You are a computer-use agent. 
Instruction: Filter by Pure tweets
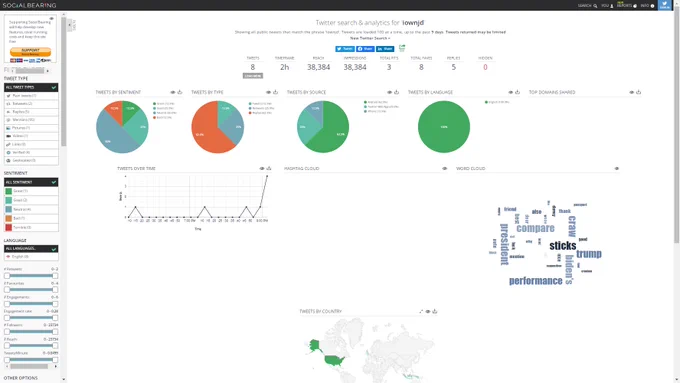pyautogui.click(x=31, y=95)
